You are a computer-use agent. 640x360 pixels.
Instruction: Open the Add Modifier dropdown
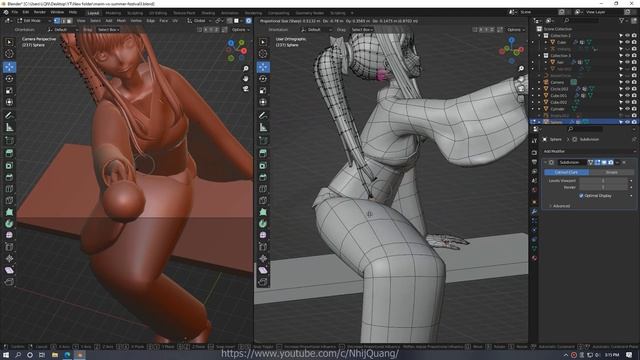[x=589, y=151]
